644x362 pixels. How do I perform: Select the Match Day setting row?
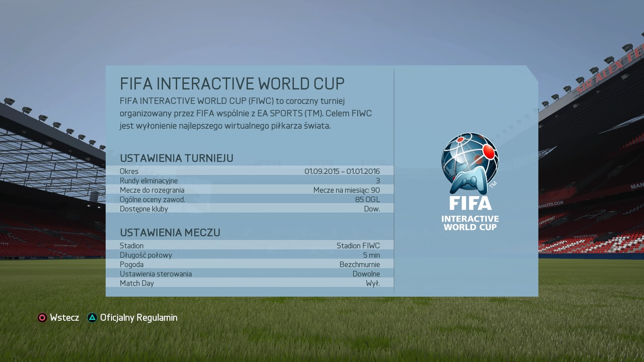(x=250, y=283)
